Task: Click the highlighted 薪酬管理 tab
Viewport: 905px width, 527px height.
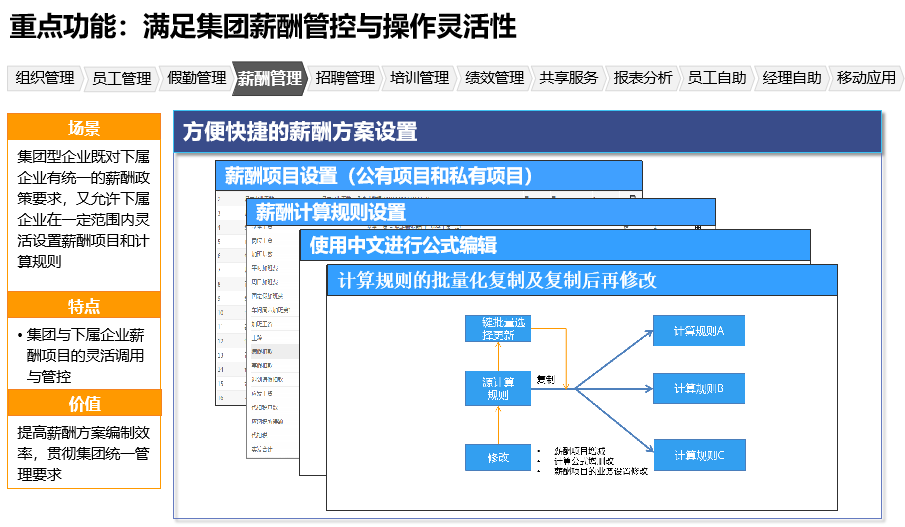Action: coord(270,78)
